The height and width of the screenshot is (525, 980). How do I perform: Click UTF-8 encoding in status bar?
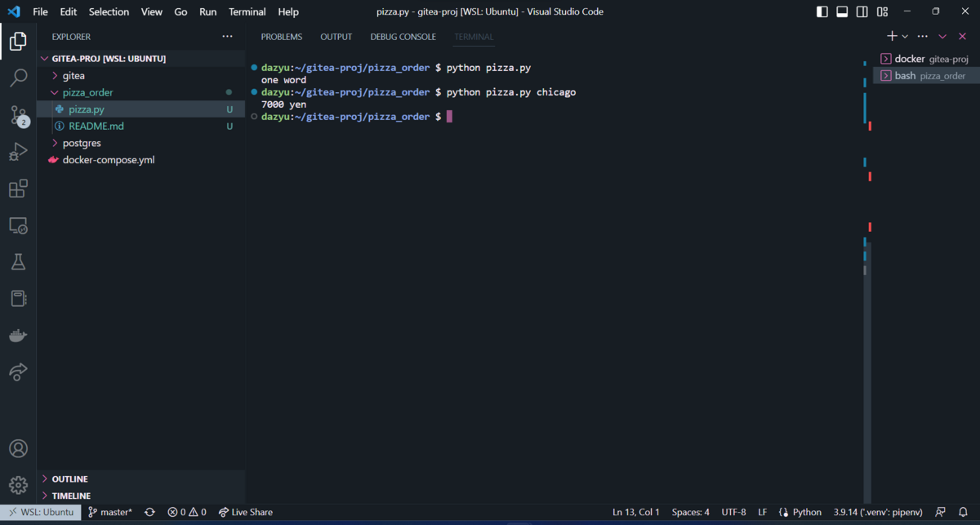point(733,512)
